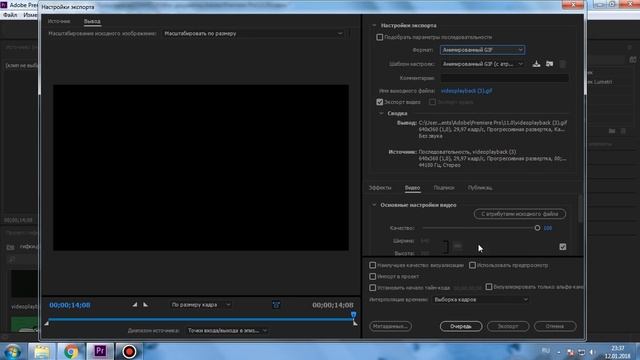Click the Delete Preset trash icon

click(x=563, y=64)
